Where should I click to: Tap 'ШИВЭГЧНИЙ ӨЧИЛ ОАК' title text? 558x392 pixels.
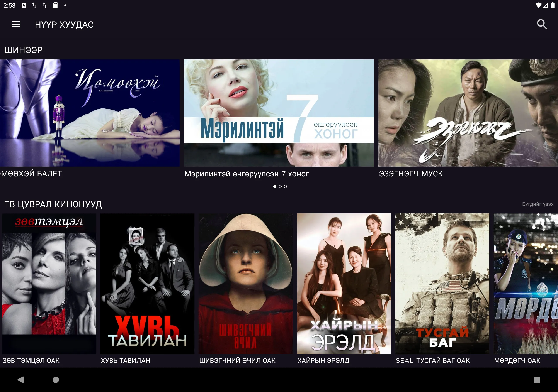pyautogui.click(x=237, y=360)
